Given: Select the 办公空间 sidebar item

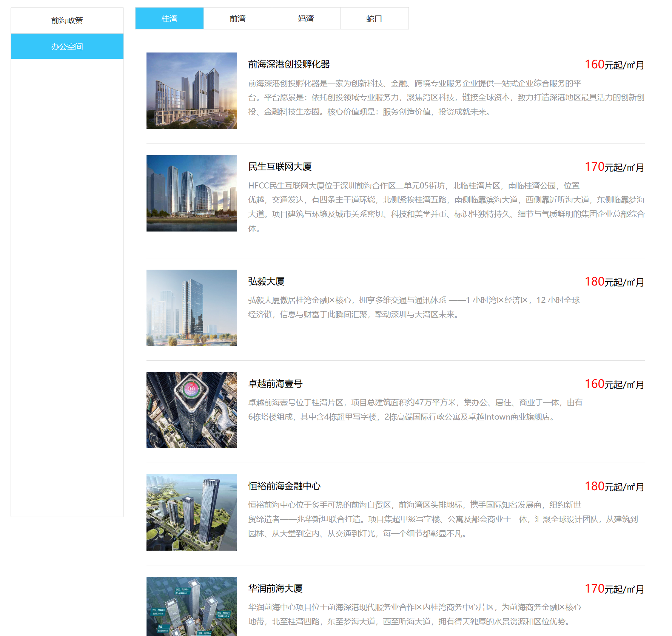Looking at the screenshot, I should pyautogui.click(x=67, y=46).
